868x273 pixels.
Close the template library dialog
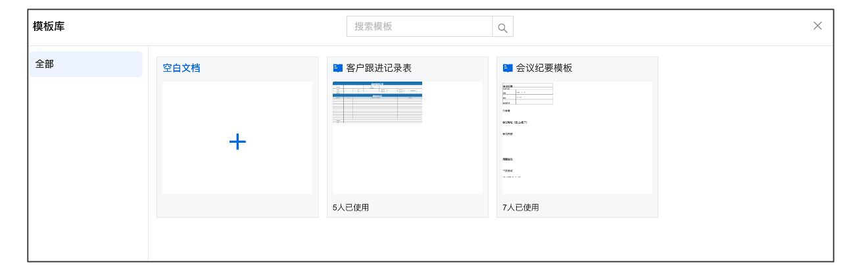(x=817, y=26)
